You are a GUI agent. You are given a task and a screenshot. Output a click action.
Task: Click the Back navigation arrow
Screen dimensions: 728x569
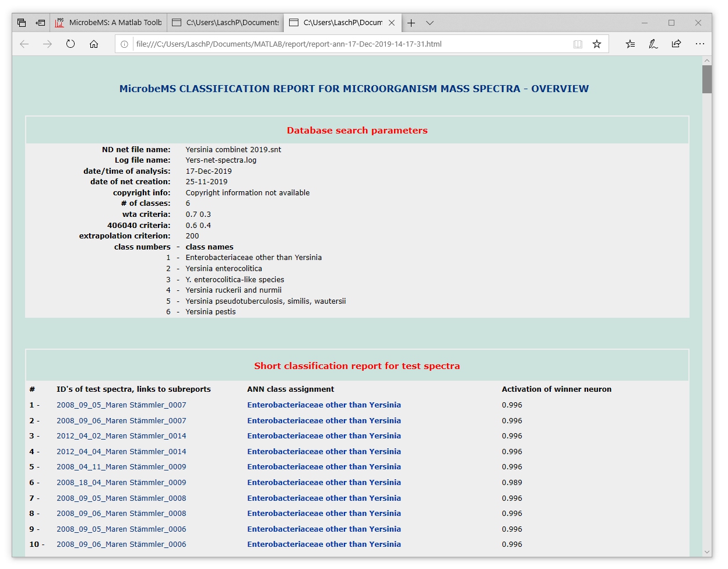point(24,44)
